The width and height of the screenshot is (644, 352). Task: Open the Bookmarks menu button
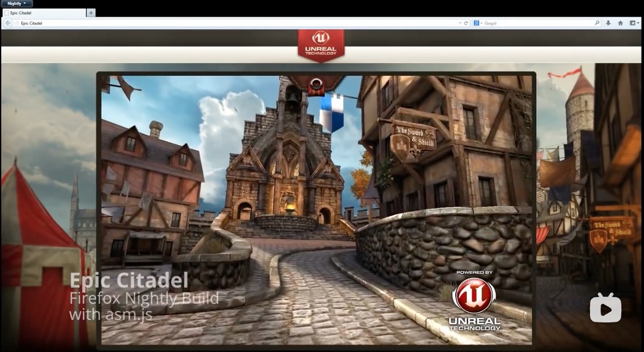pyautogui.click(x=634, y=23)
